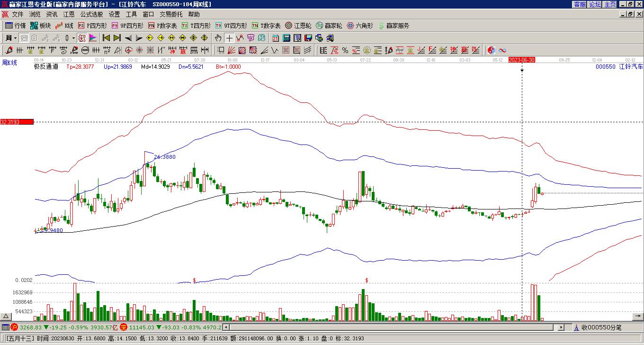The image size is (644, 345).
Task: Open the calendar date icon
Action: coord(276,38)
